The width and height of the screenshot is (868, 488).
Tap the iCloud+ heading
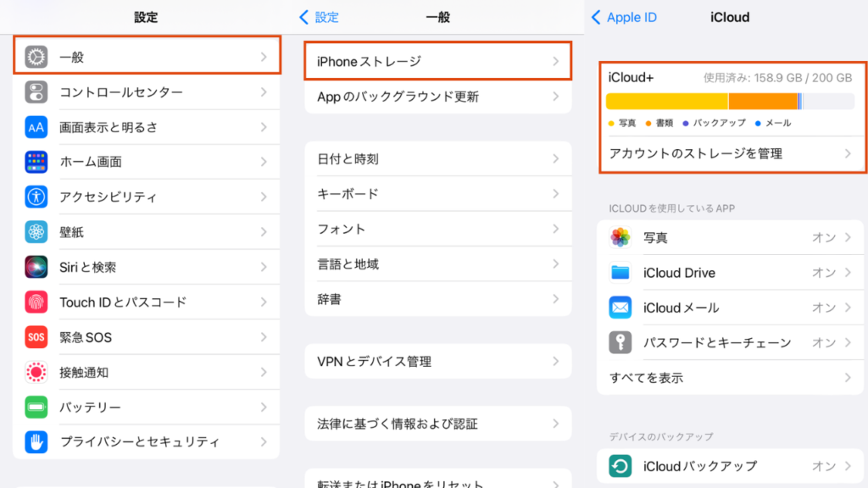(x=631, y=77)
